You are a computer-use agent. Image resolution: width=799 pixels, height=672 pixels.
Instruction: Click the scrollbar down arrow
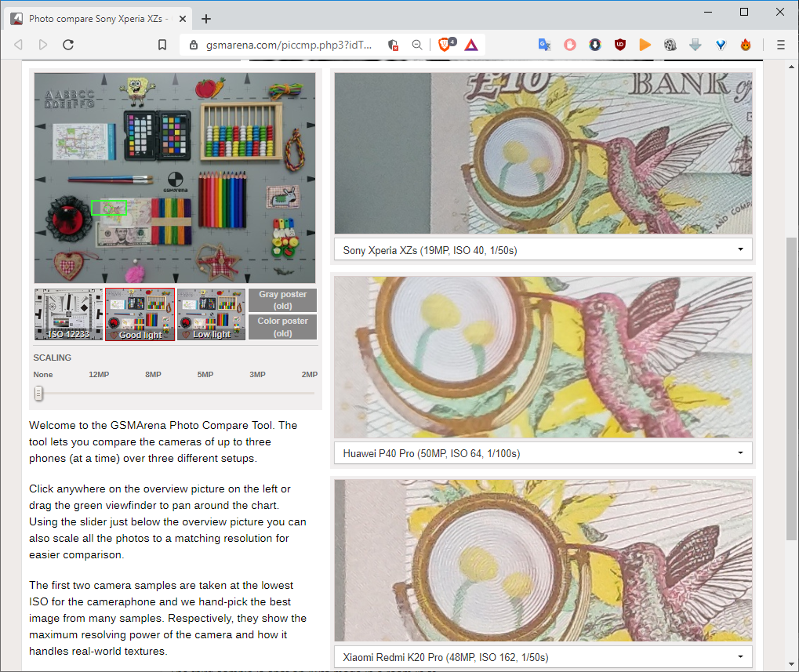791,664
